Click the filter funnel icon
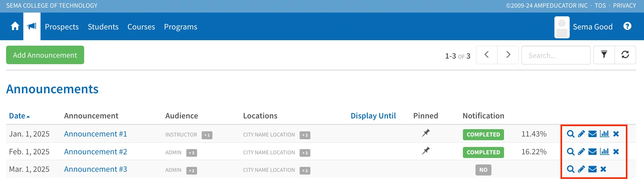The height and width of the screenshot is (181, 644). coord(604,55)
